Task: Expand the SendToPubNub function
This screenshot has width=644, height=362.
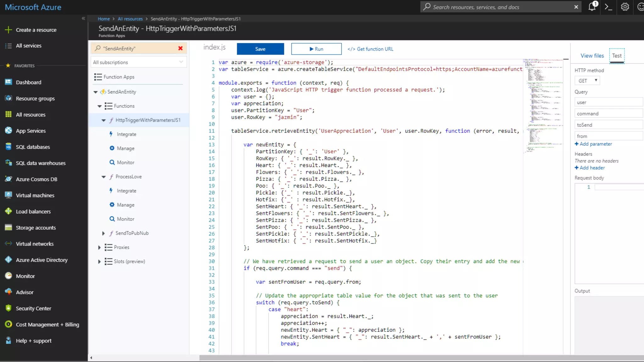Action: point(103,233)
